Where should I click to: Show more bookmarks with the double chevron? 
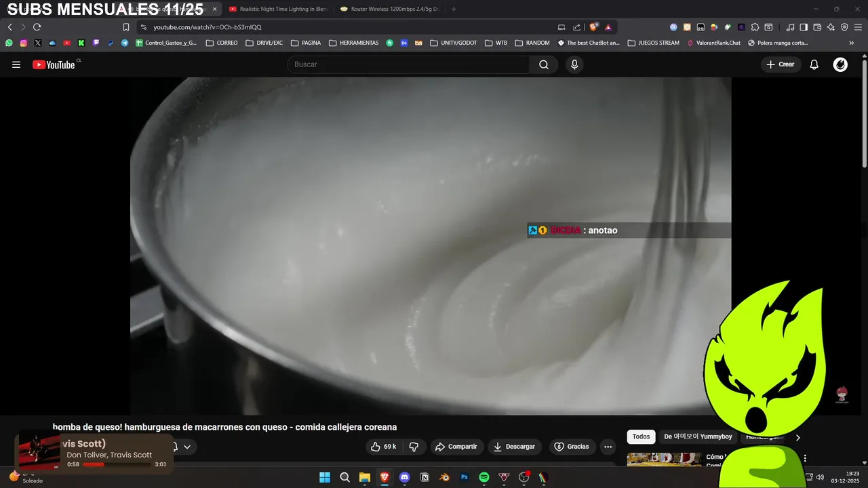pyautogui.click(x=852, y=43)
